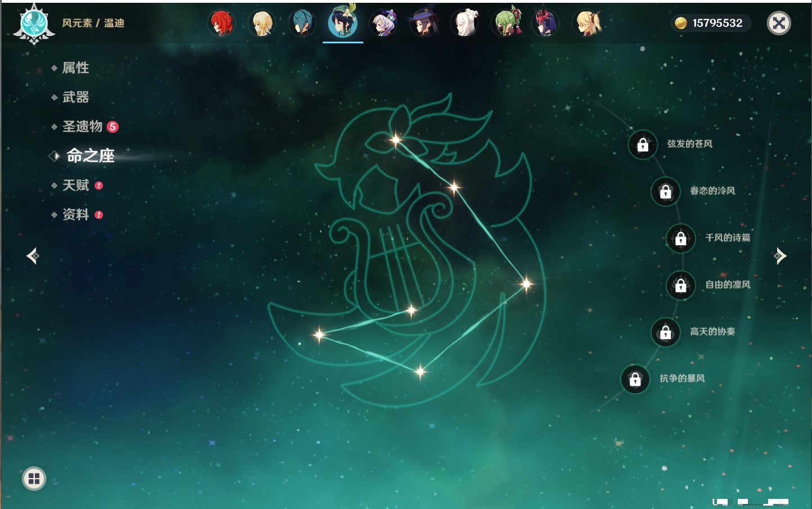Select the blonde ponytail Yoimiya portrait
The image size is (812, 509).
tap(587, 24)
